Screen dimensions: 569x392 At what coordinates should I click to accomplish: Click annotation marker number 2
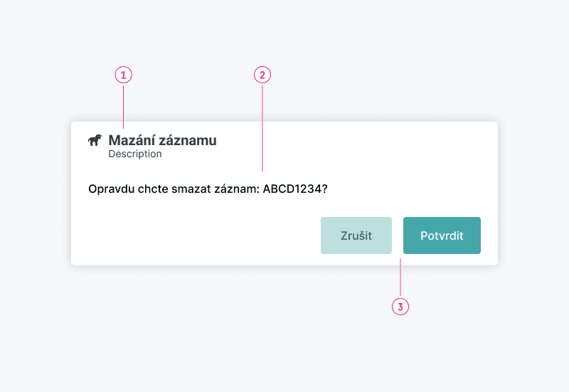tap(262, 75)
